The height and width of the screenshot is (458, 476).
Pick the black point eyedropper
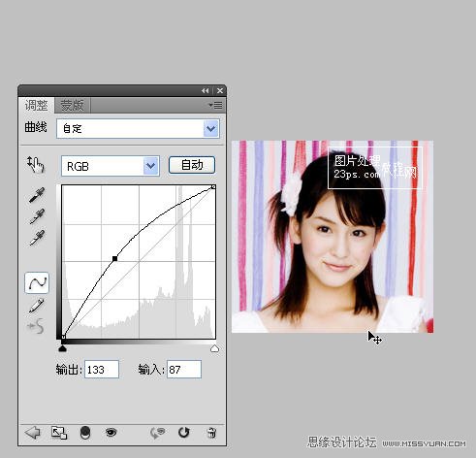click(37, 195)
